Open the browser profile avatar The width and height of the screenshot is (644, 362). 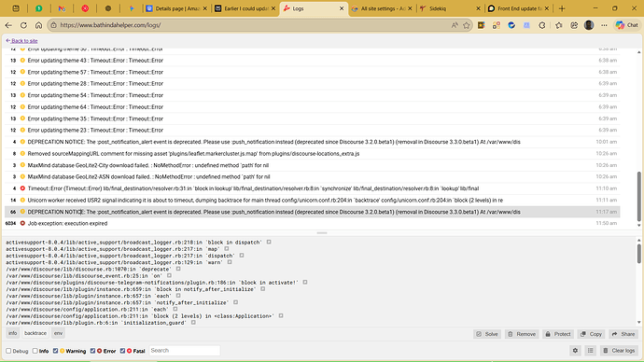[x=589, y=25]
